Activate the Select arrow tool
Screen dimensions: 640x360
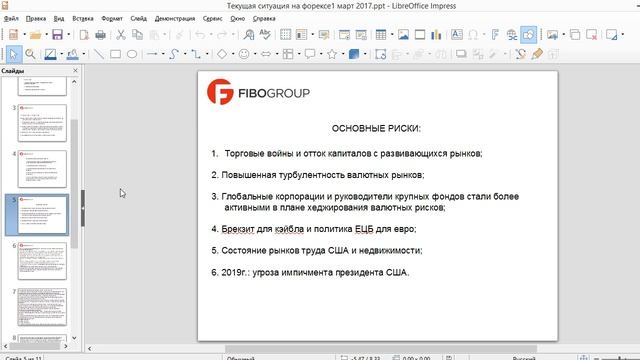pos(14,54)
